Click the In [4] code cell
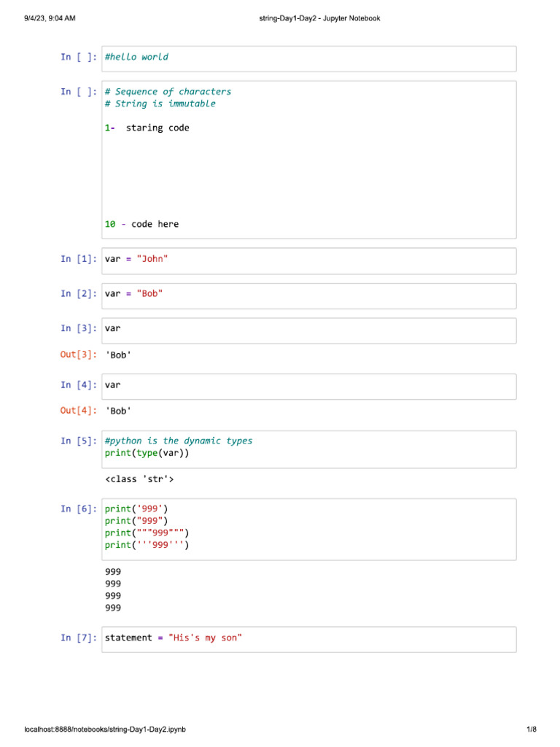Image resolution: width=560 pixels, height=747 pixels. (309, 385)
